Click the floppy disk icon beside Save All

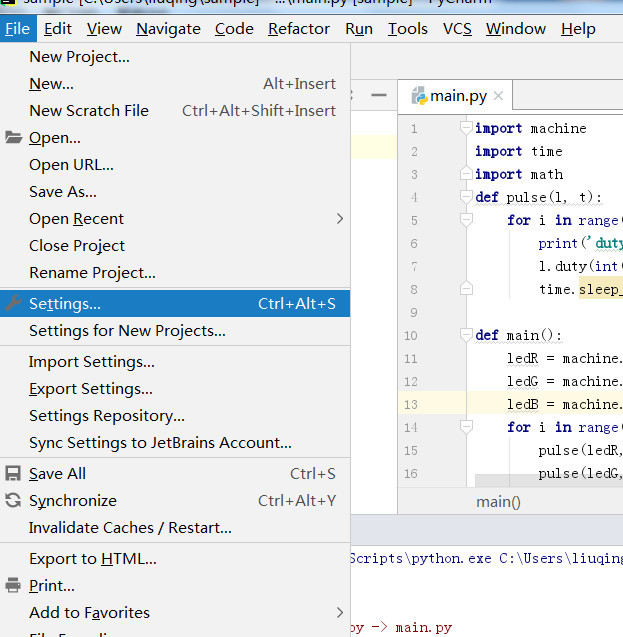13,474
